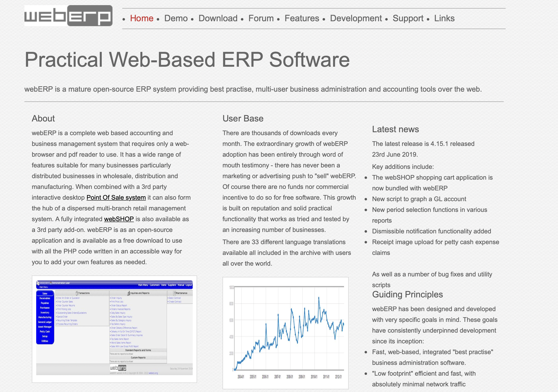This screenshot has width=558, height=392.
Task: Click the webERP logo
Action: coord(68,16)
